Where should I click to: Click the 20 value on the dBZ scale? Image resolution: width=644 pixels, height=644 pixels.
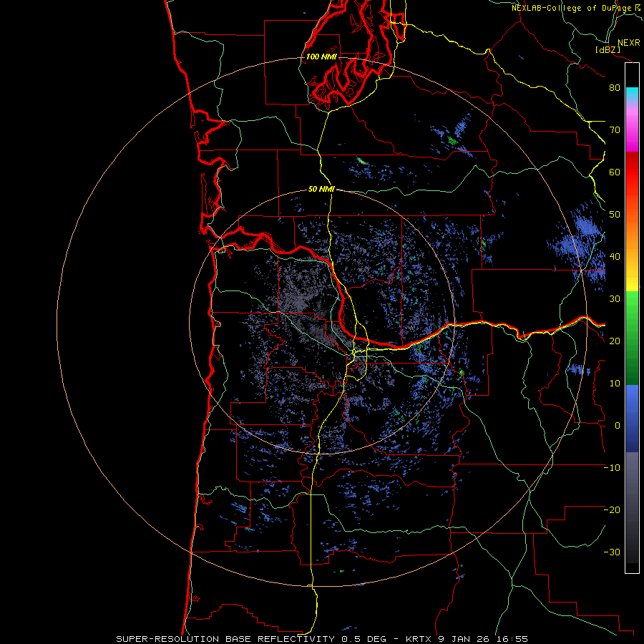coord(615,341)
